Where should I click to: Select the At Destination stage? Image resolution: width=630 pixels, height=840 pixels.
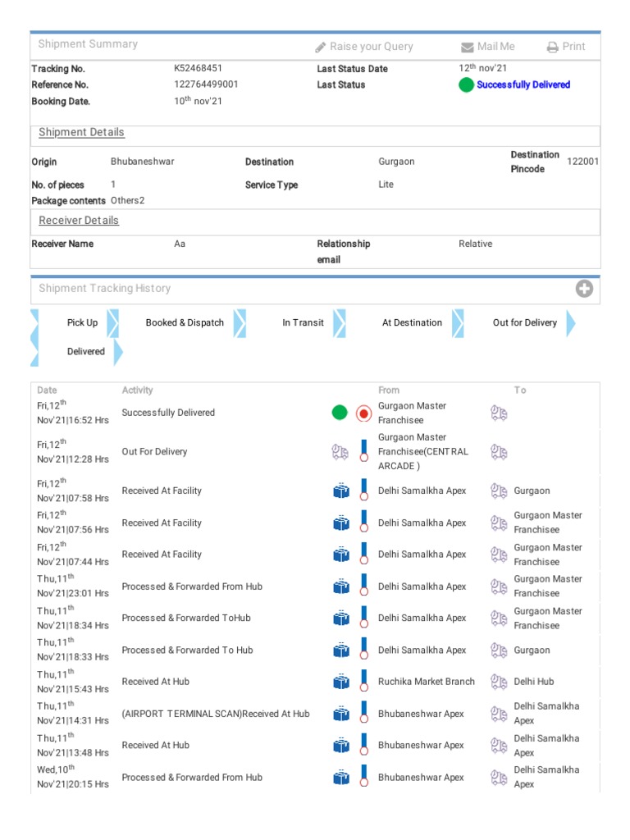pos(412,323)
